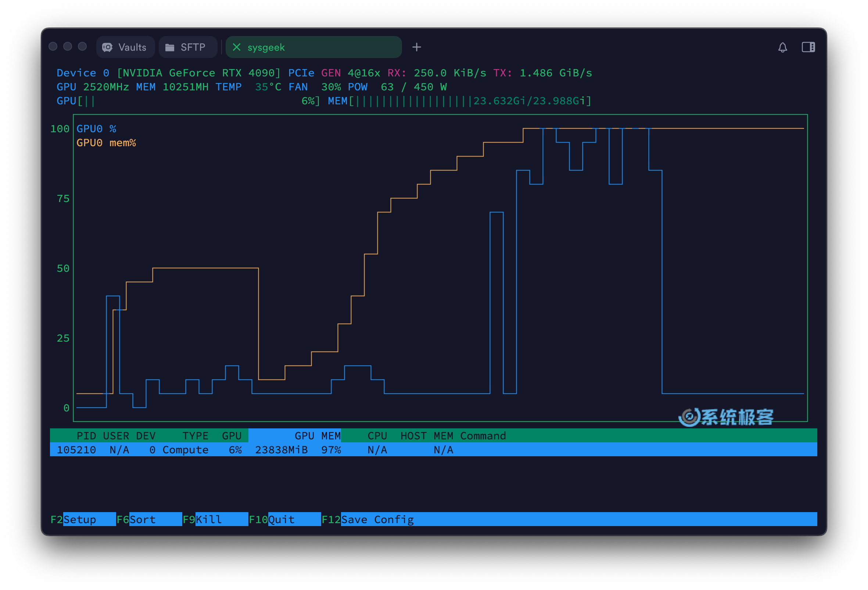Switch to the SFTP tab
The width and height of the screenshot is (868, 590).
(188, 47)
